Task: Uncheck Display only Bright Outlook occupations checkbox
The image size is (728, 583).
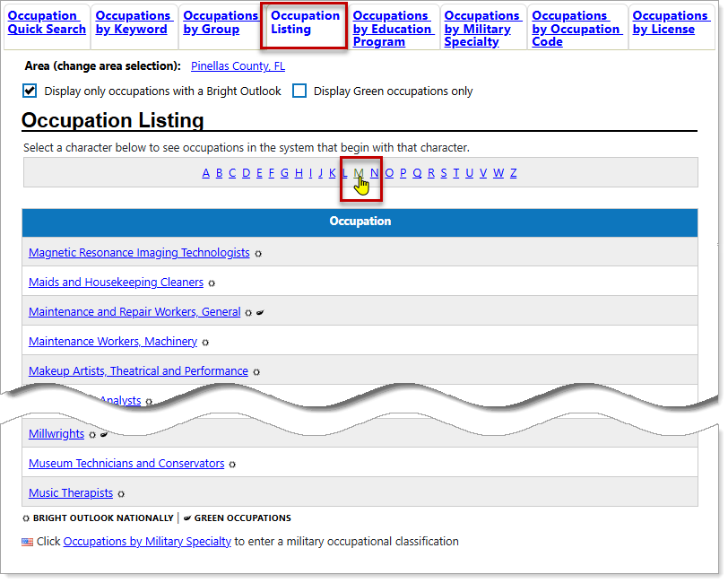Action: point(30,91)
